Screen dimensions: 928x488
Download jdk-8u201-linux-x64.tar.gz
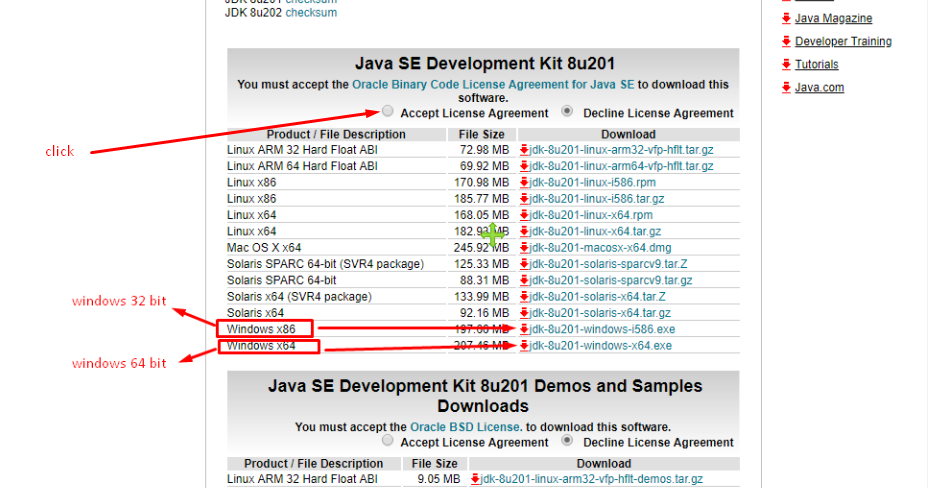pos(595,231)
